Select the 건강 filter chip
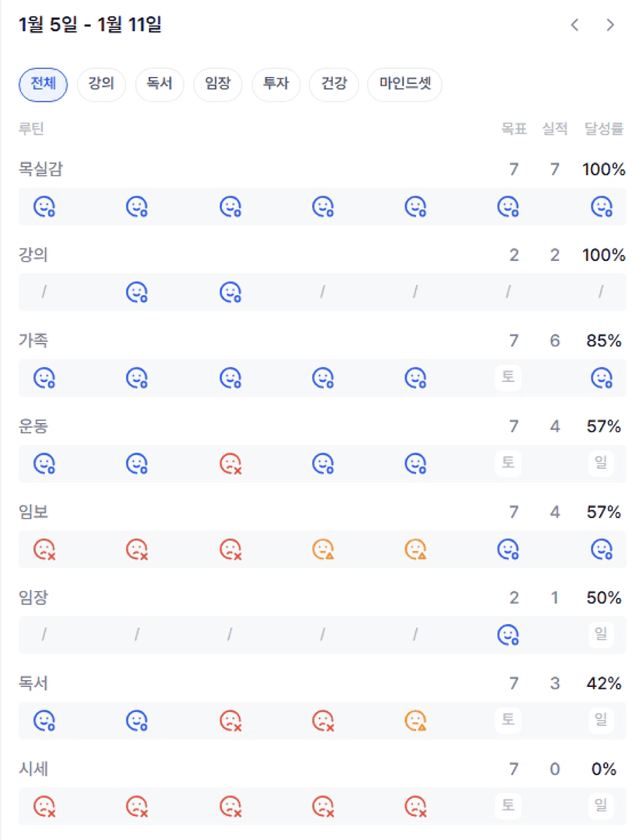 (334, 84)
